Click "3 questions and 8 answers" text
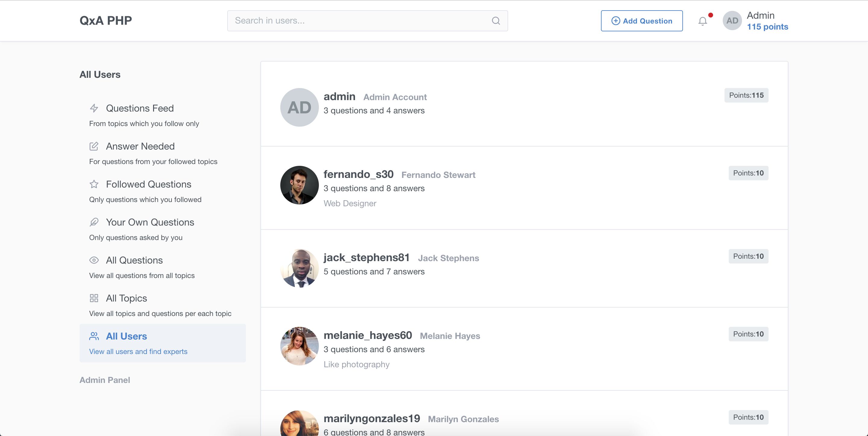The width and height of the screenshot is (868, 436). 374,188
